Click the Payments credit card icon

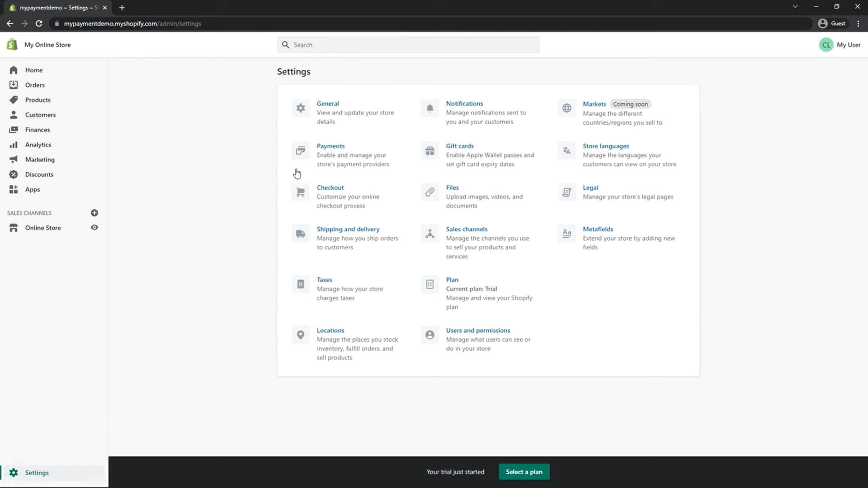[x=300, y=150]
